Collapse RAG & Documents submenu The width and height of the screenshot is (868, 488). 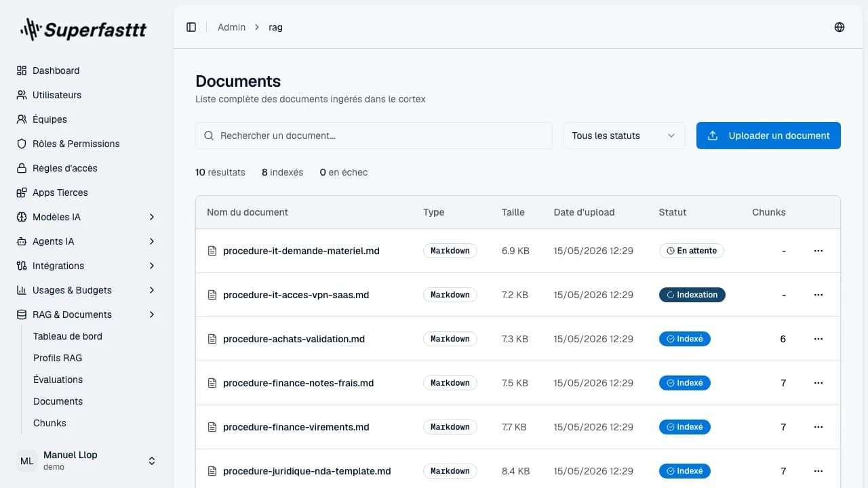coord(86,314)
